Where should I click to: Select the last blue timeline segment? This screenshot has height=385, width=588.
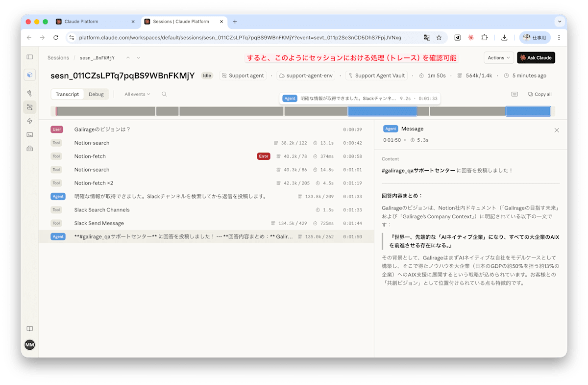tap(528, 111)
